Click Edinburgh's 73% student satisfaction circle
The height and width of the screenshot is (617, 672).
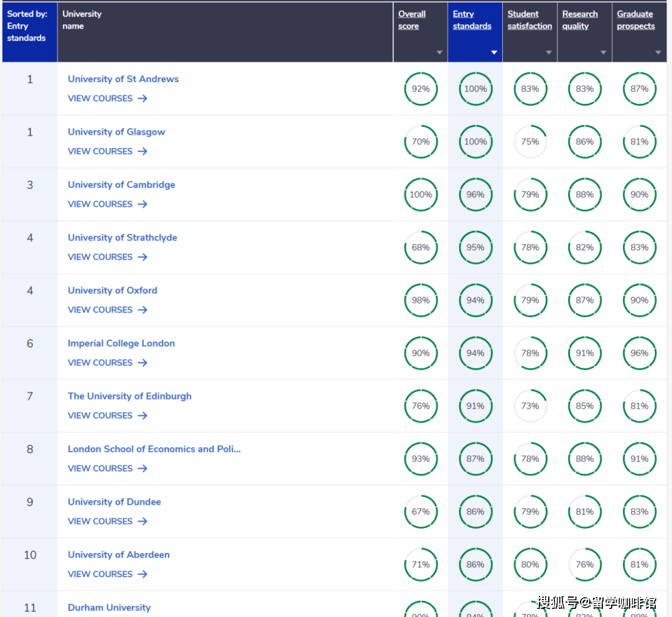coord(530,406)
